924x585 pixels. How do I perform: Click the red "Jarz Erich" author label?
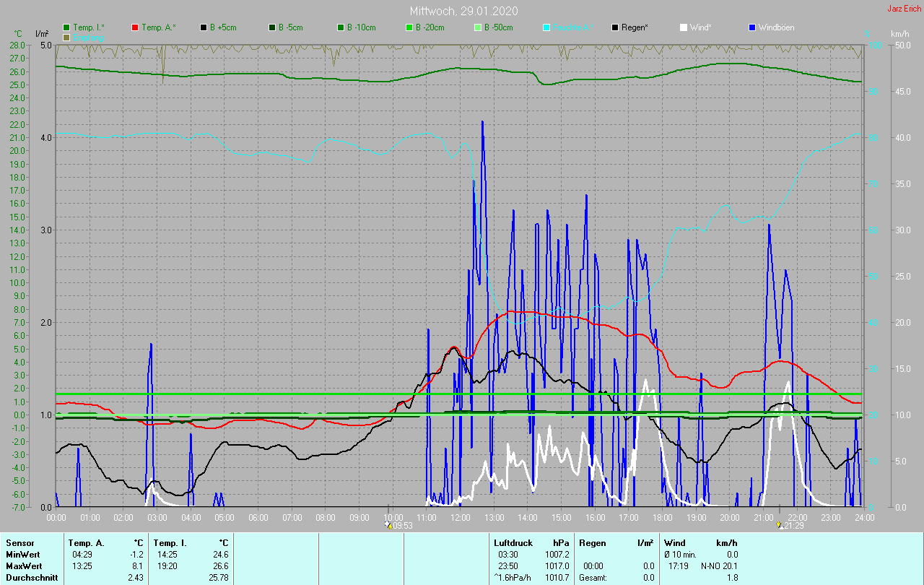point(904,9)
